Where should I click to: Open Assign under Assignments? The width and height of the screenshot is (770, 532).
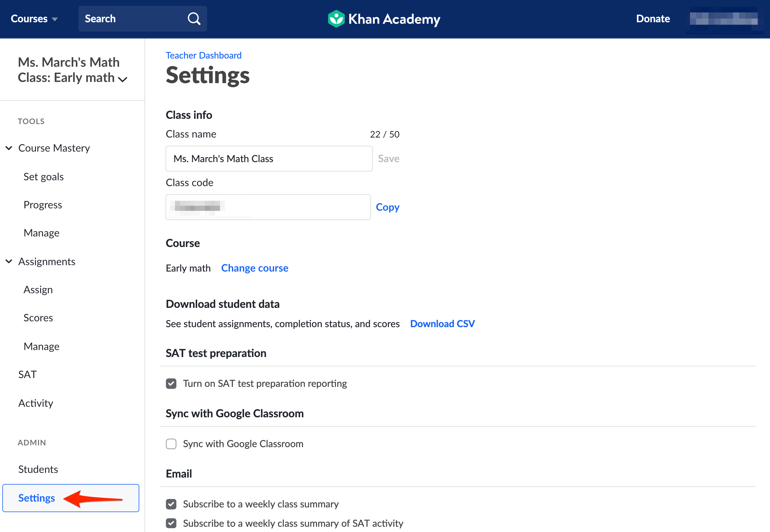tap(38, 290)
